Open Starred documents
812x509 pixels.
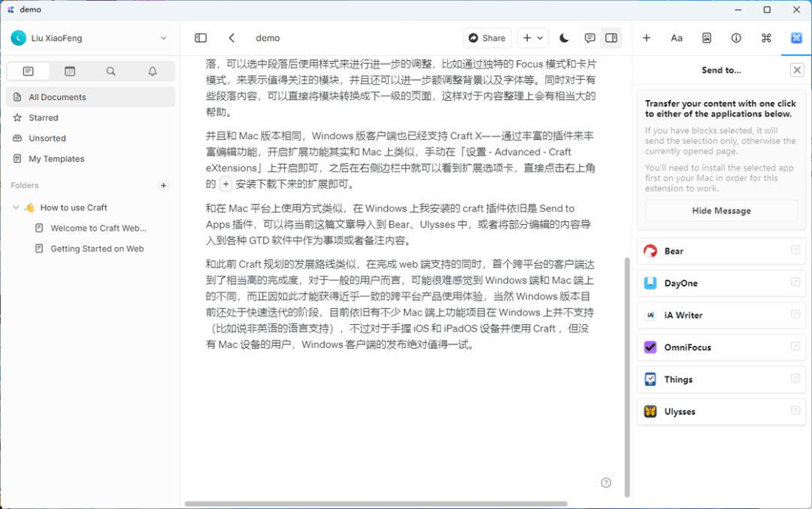click(x=91, y=117)
